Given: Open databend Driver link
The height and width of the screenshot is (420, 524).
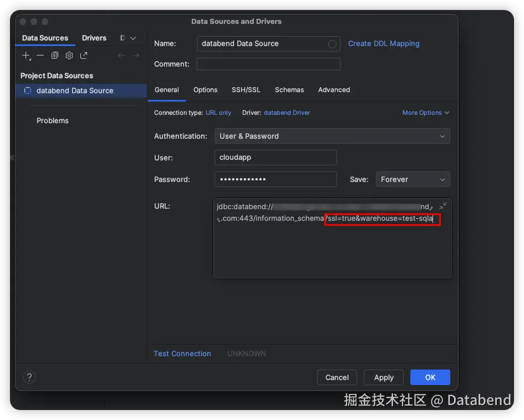Looking at the screenshot, I should pyautogui.click(x=287, y=113).
